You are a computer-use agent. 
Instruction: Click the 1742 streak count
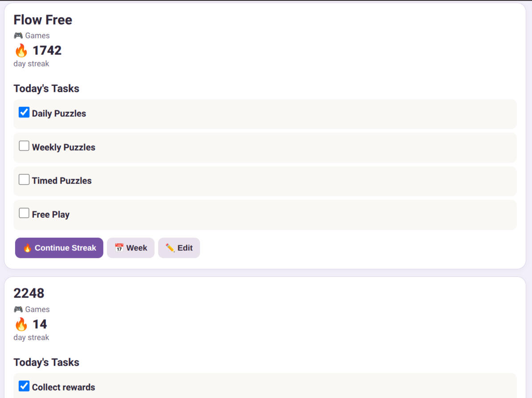click(x=47, y=50)
